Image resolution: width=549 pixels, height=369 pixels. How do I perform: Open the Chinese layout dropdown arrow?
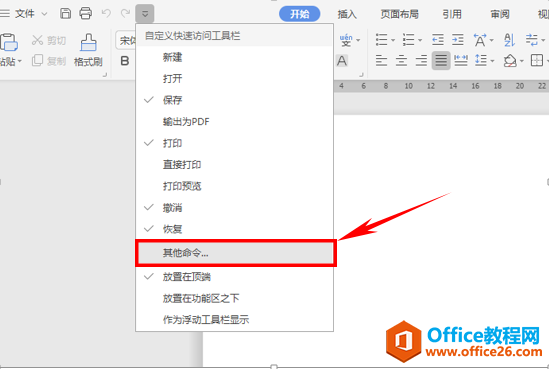492,40
